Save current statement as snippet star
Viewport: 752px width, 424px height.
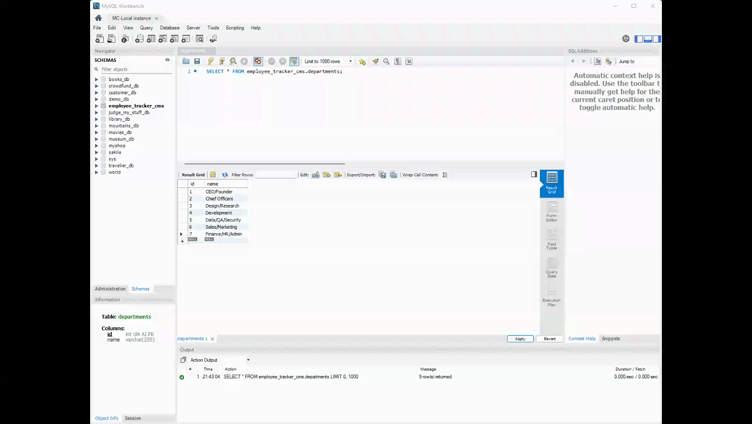[362, 61]
